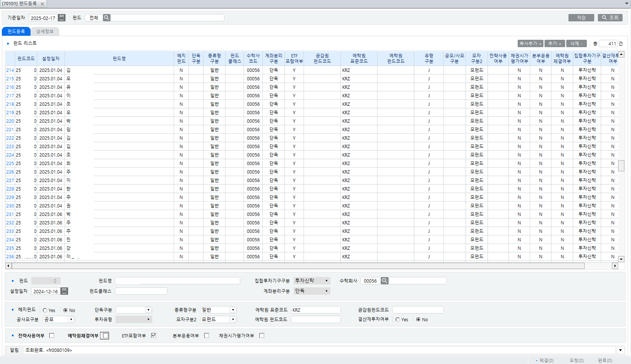Click the 저장 button
Viewport: 631px width, 364px height.
click(x=581, y=18)
